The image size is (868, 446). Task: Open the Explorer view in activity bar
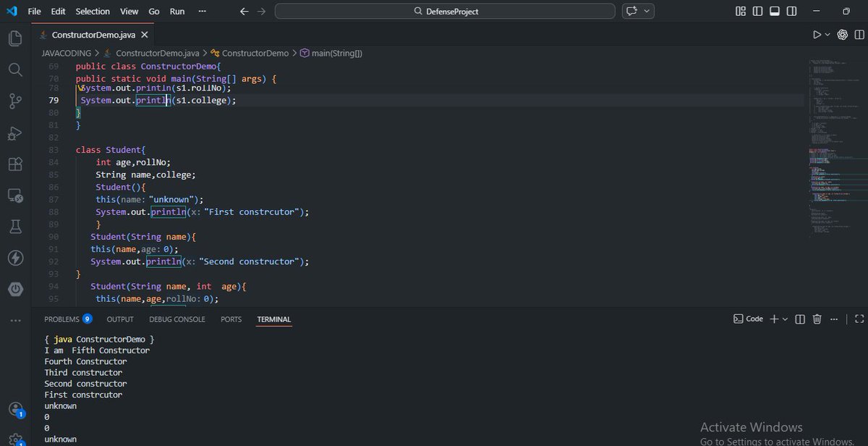coord(15,38)
